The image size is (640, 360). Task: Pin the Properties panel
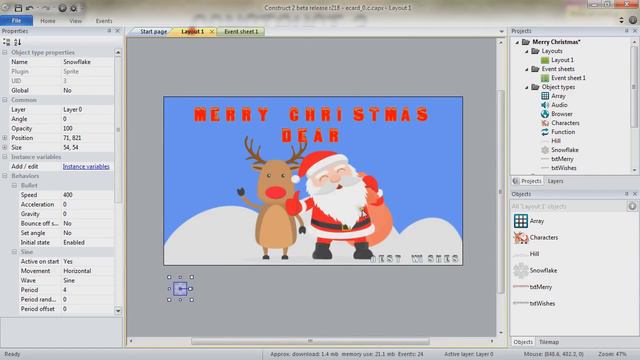pos(109,31)
